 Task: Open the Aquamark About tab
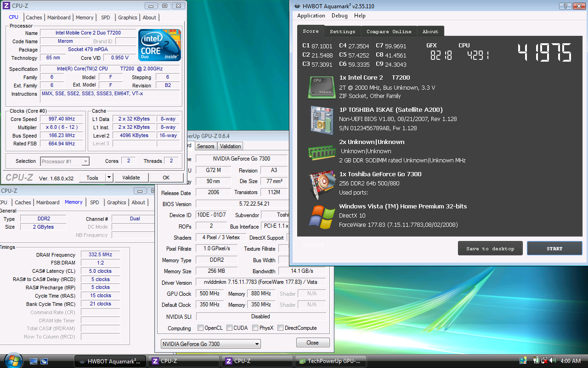click(x=430, y=31)
